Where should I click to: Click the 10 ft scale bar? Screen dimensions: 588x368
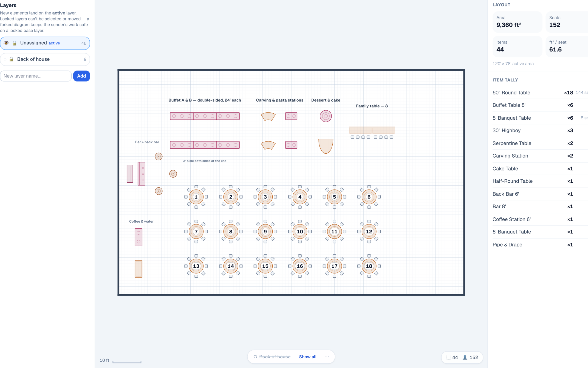point(127,362)
